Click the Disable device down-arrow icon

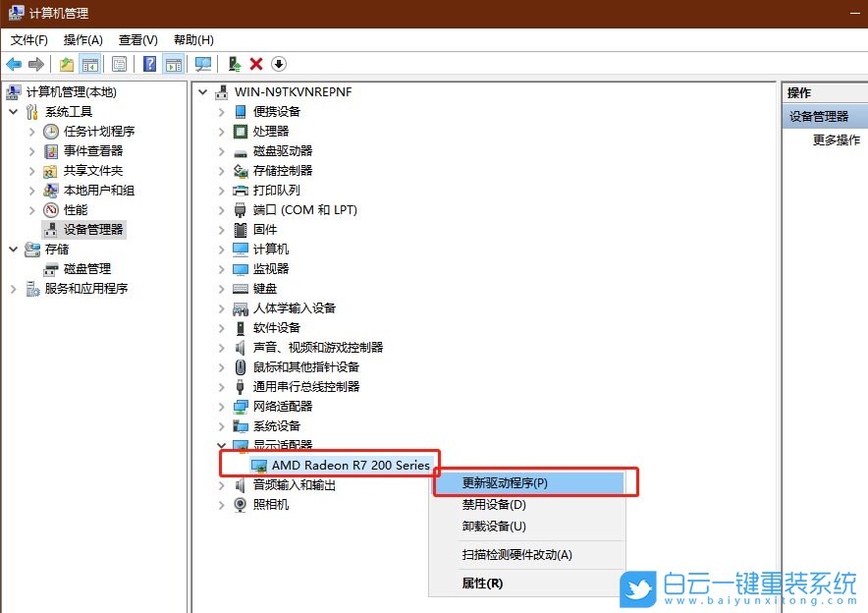click(x=277, y=64)
